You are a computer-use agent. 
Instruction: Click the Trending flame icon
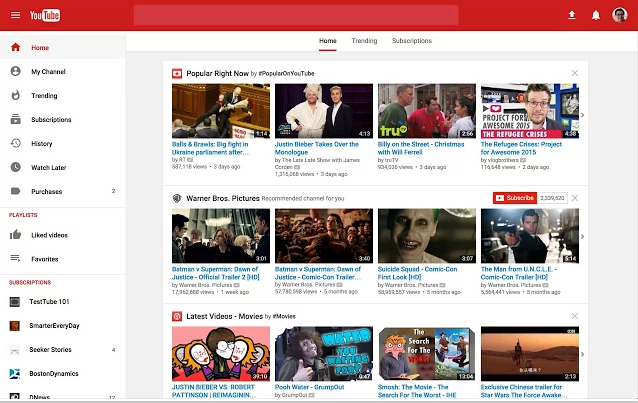click(x=15, y=95)
